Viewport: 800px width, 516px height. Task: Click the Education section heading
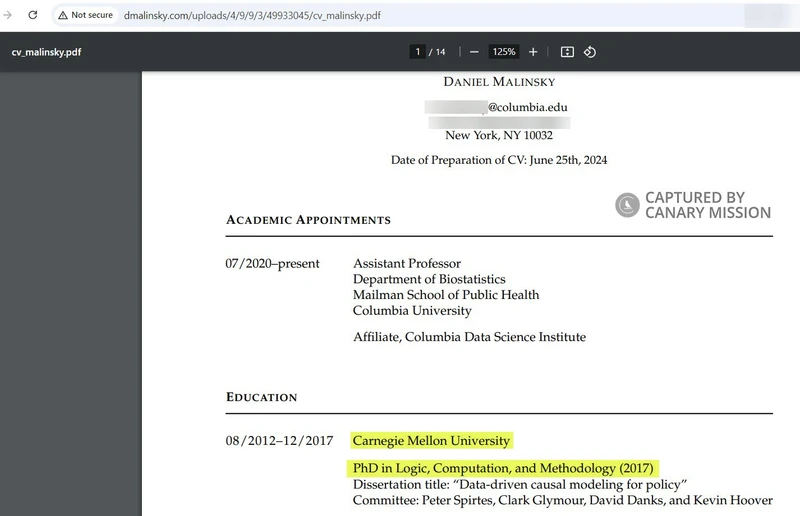point(261,397)
